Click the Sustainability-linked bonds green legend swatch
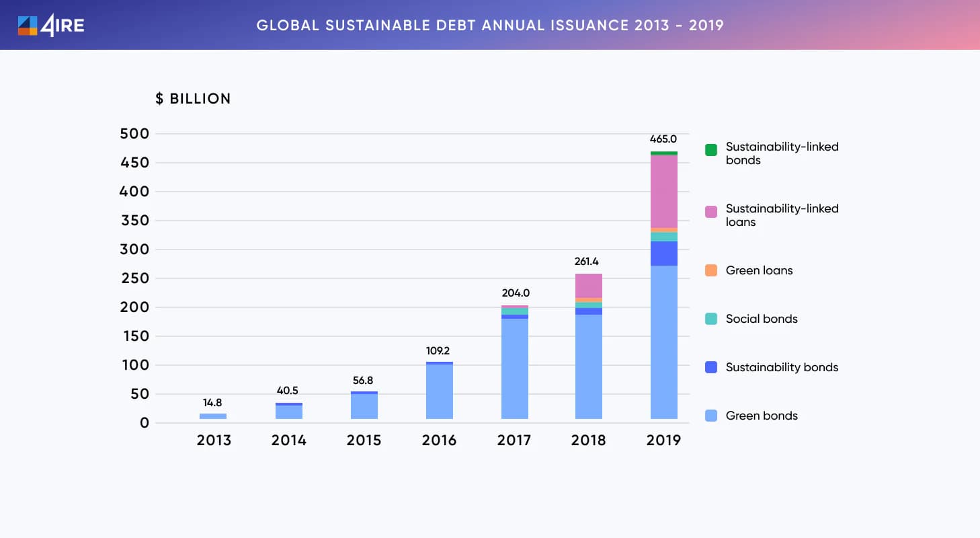 click(x=711, y=150)
